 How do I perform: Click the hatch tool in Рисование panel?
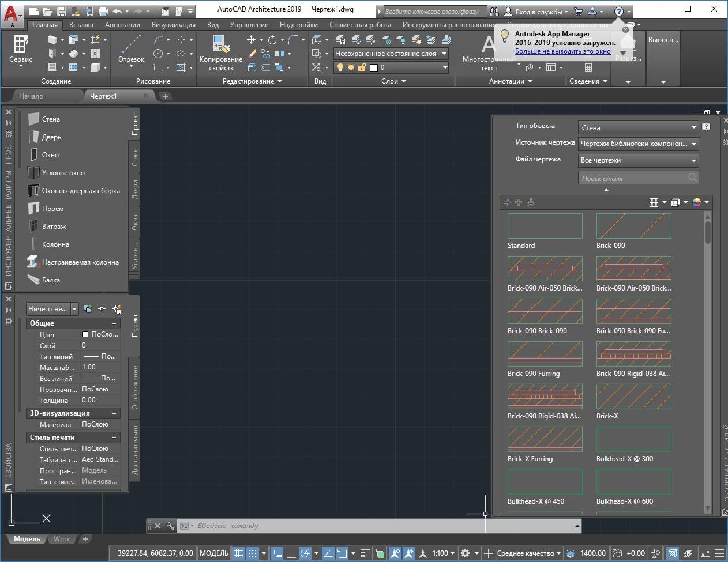(x=181, y=67)
